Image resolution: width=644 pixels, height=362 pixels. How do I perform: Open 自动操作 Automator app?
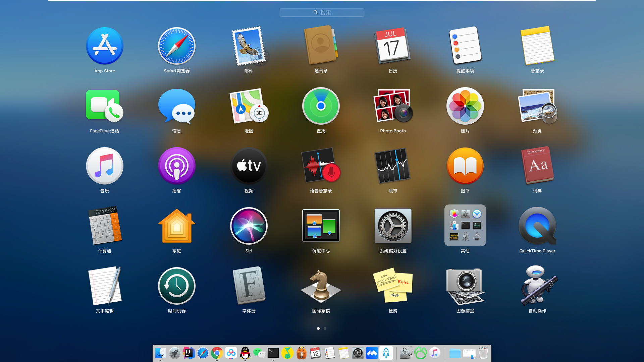pos(537,286)
